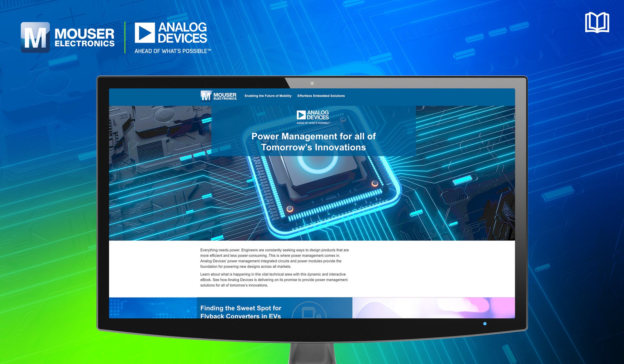Click the large Mouser Electronics logo
This screenshot has width=624, height=364.
click(68, 37)
